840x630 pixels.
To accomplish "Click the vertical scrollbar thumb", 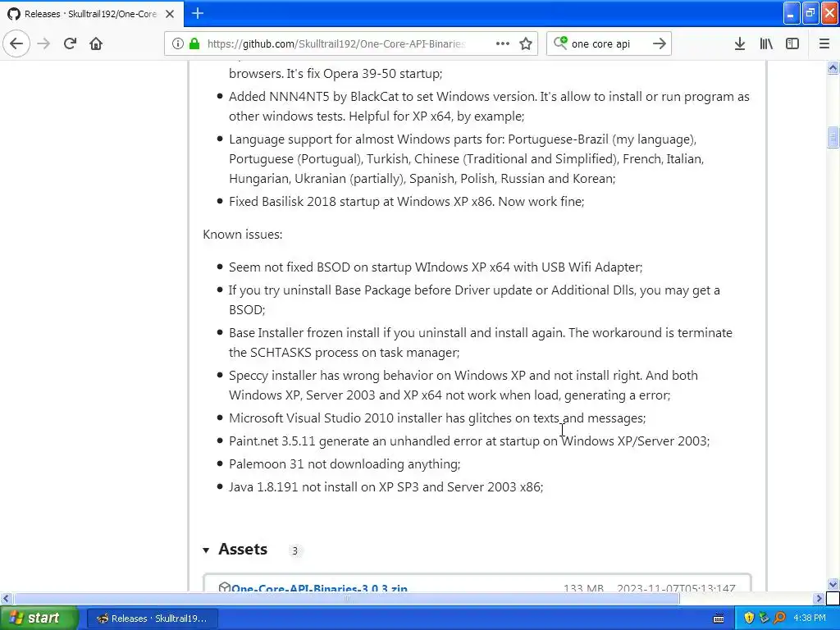I will pyautogui.click(x=833, y=137).
